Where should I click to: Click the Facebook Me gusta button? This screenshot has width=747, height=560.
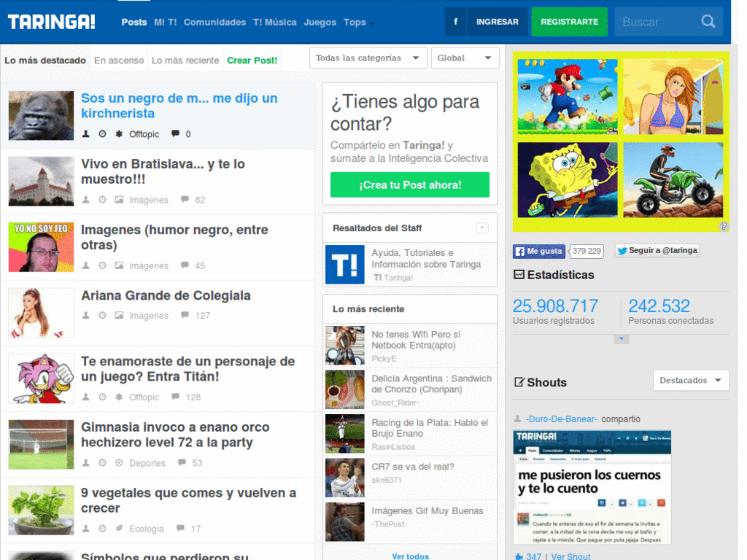tap(539, 251)
